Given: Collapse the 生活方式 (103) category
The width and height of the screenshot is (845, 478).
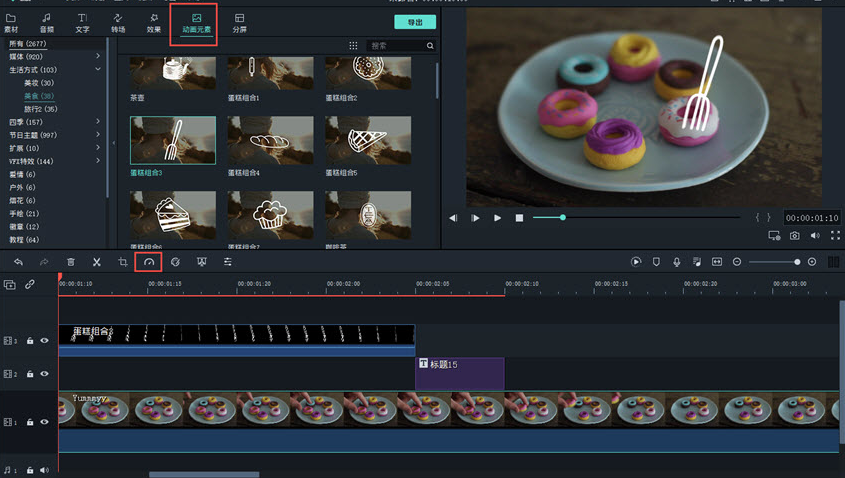Looking at the screenshot, I should 98,70.
